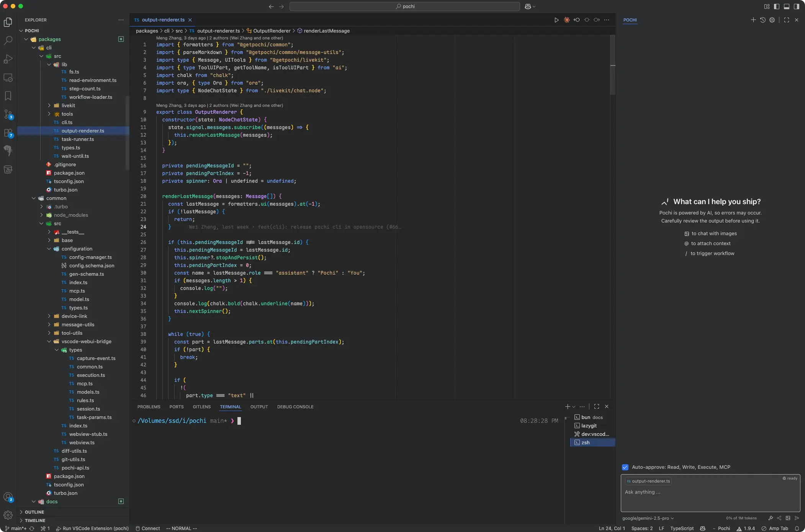
Task: Open the Source Control view icon
Action: tap(8, 114)
